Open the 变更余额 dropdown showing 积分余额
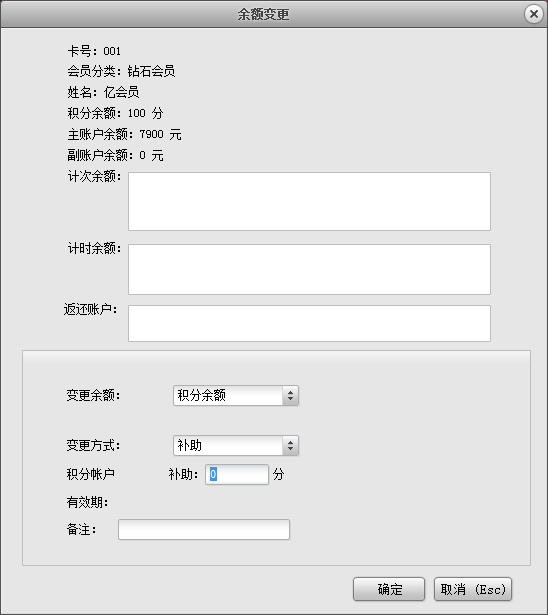This screenshot has width=548, height=615. click(236, 395)
